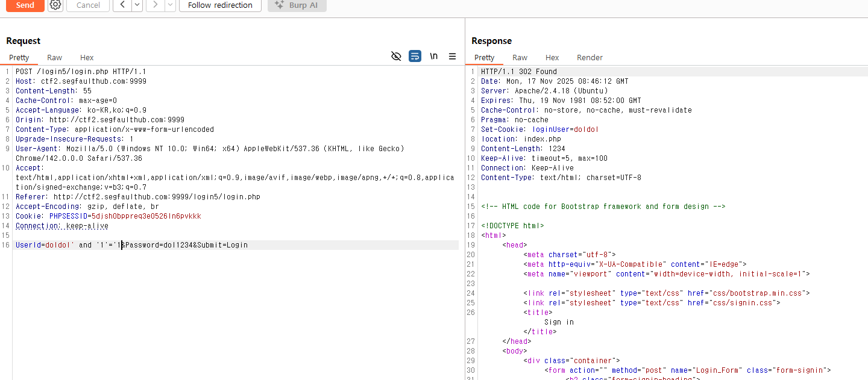Image resolution: width=868 pixels, height=380 pixels.
Task: Expand the back history dropdown arrow
Action: 137,5
